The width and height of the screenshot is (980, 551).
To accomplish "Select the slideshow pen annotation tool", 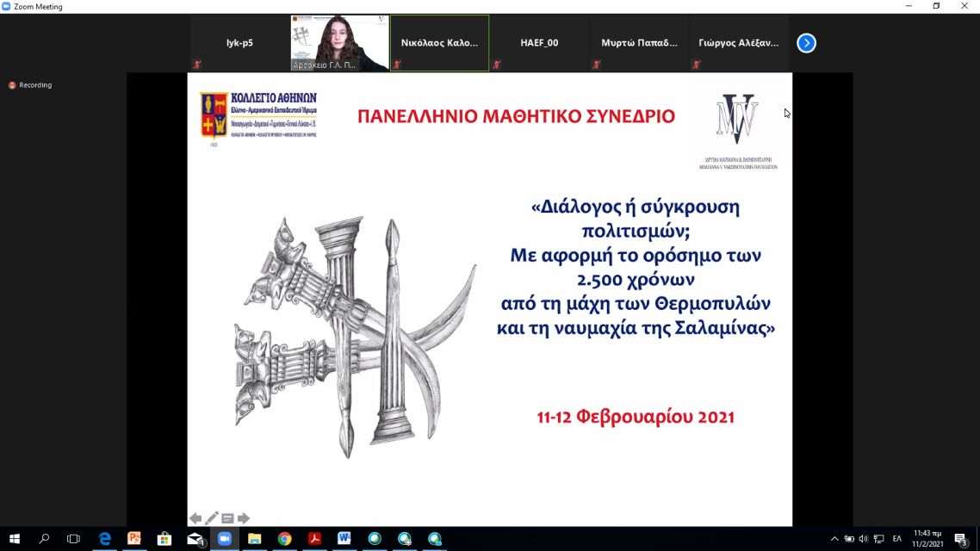I will [x=212, y=518].
